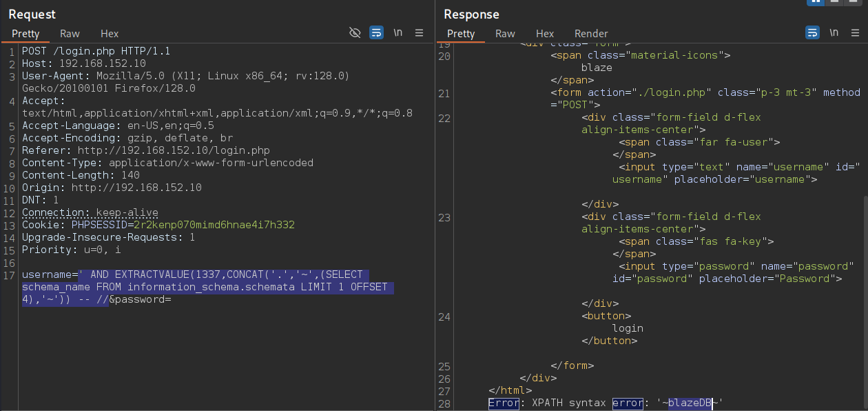
Task: Click the Accept-Encoding: gzip, deflate, br header
Action: 127,138
